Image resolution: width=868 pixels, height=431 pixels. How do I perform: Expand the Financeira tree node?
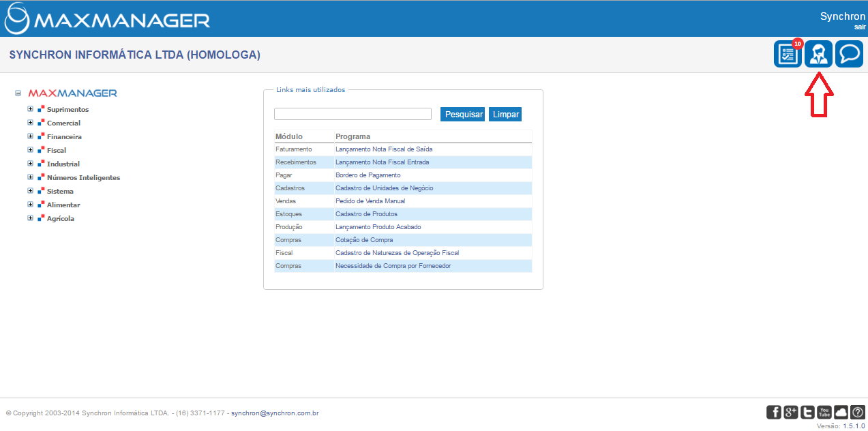(30, 136)
